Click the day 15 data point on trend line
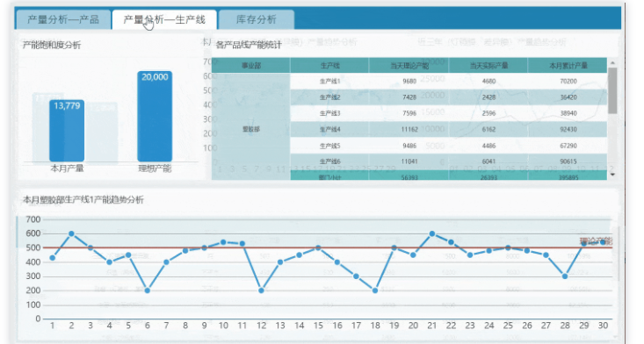The height and width of the screenshot is (344, 644). click(318, 247)
